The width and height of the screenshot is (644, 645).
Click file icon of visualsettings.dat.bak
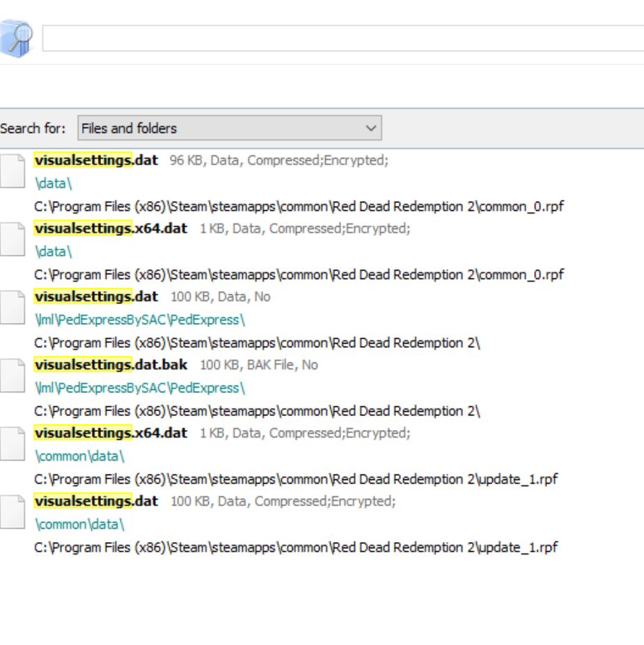pyautogui.click(x=12, y=376)
